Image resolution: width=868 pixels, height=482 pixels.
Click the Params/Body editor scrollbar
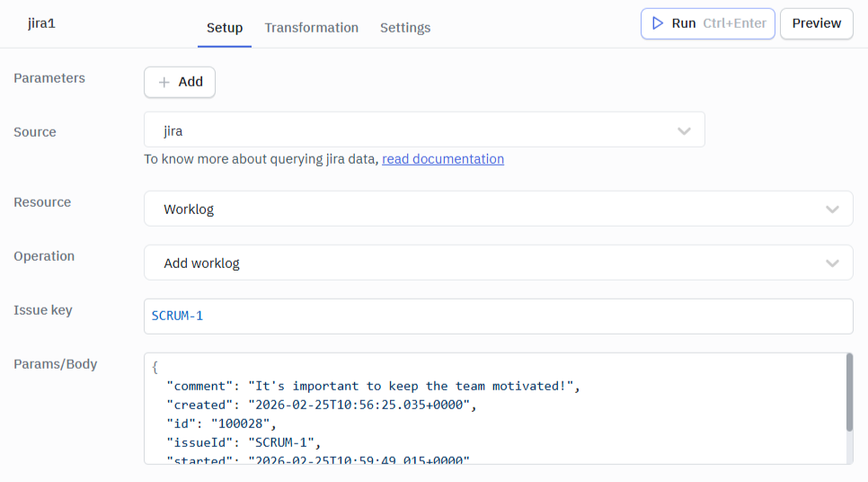pyautogui.click(x=849, y=392)
